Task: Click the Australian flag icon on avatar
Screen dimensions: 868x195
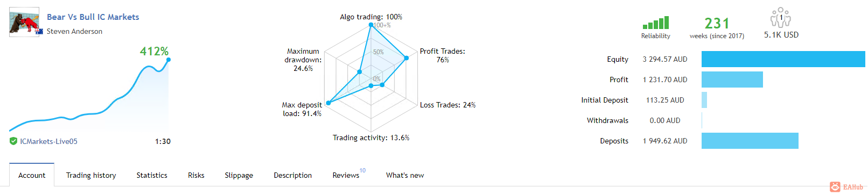Action: coord(39,31)
